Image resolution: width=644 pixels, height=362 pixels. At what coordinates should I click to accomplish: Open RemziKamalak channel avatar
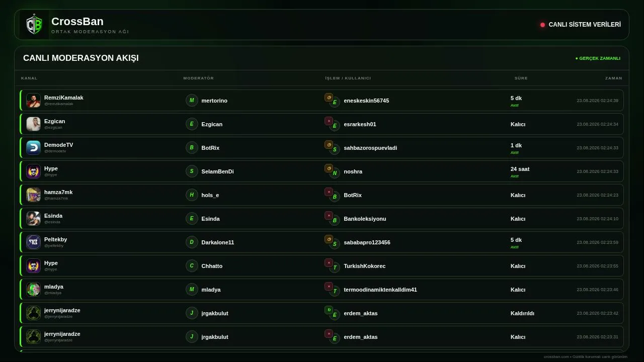tap(33, 101)
